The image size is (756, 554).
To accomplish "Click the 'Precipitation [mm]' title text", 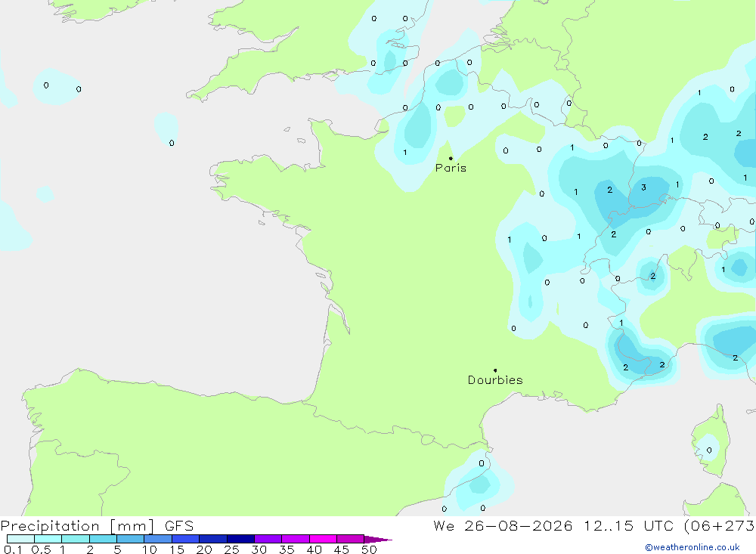I will [x=78, y=526].
